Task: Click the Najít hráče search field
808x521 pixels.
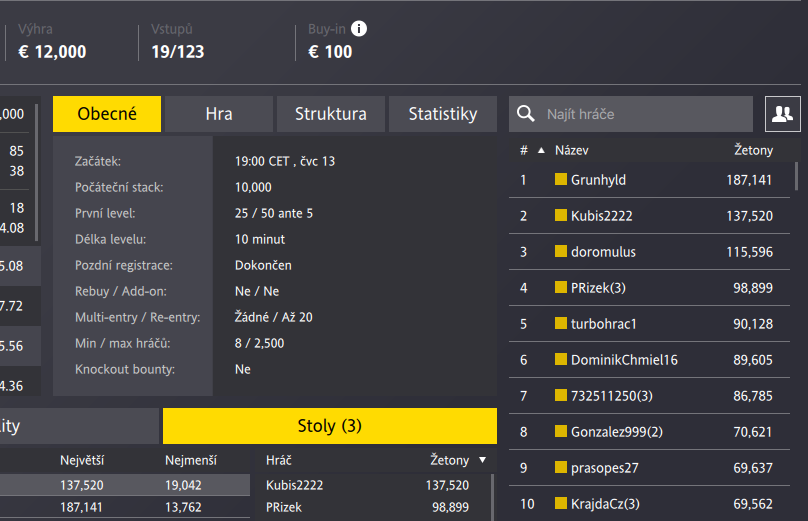Action: tap(645, 114)
